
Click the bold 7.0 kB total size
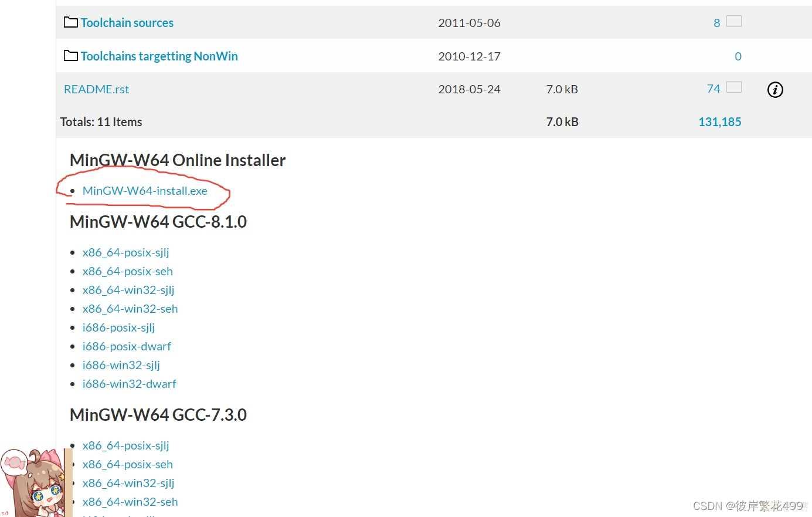(562, 122)
